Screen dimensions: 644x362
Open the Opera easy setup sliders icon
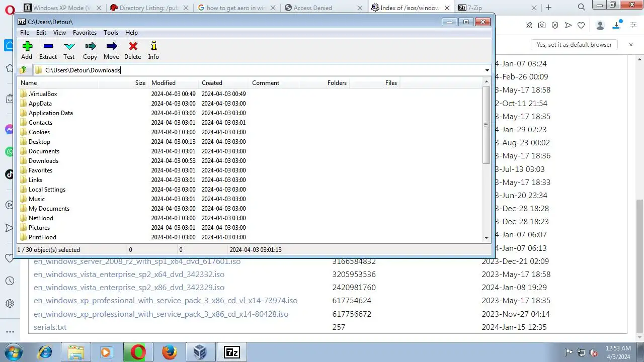tap(633, 25)
